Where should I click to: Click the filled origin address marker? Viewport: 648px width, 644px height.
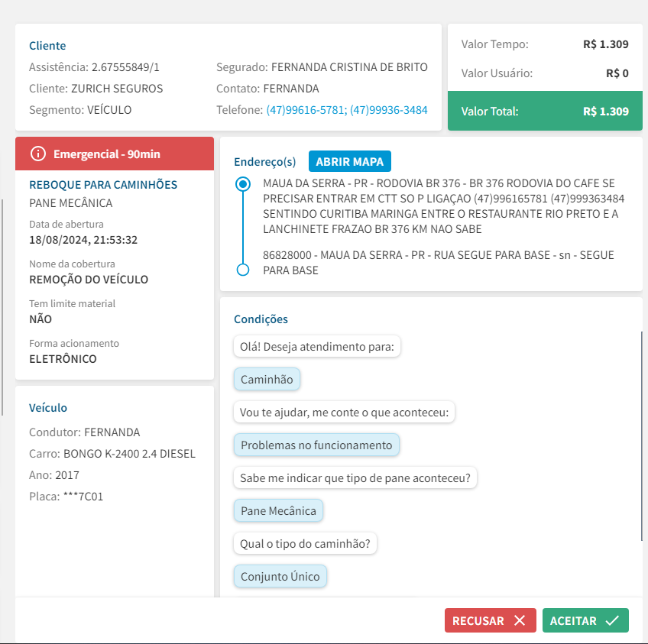click(x=243, y=184)
